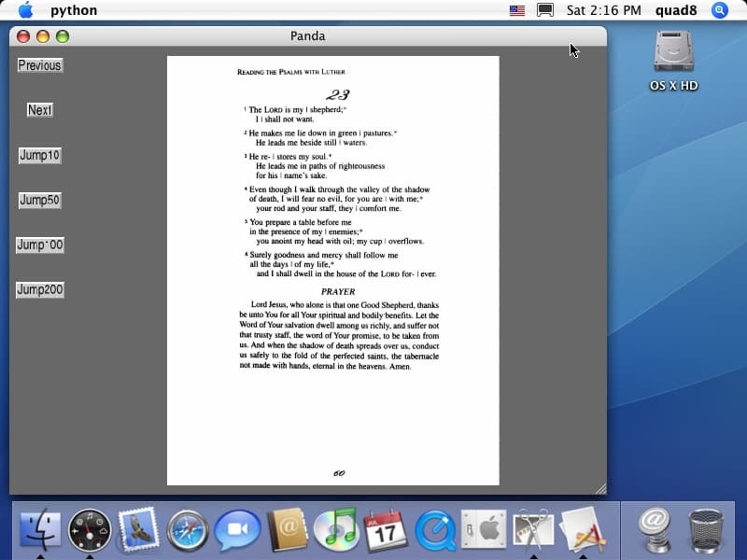Open Mail from the Dock
This screenshot has width=747, height=560.
coord(138,528)
